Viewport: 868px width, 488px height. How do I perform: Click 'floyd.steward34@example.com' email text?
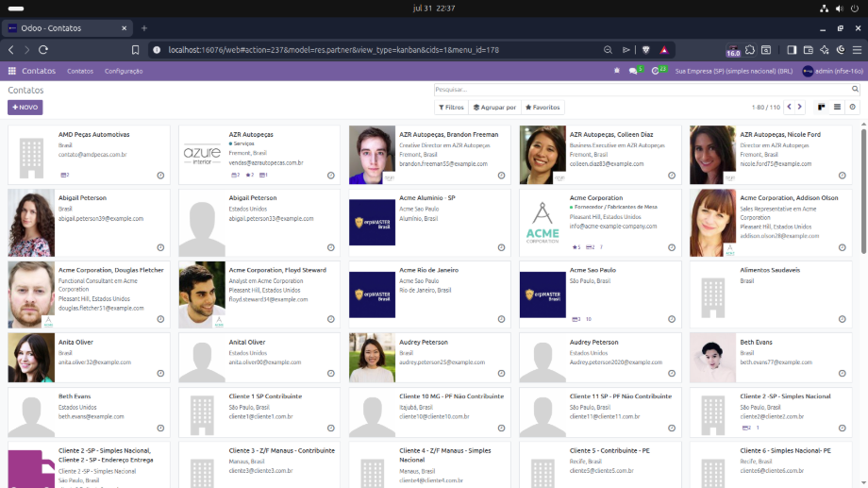pyautogui.click(x=268, y=299)
